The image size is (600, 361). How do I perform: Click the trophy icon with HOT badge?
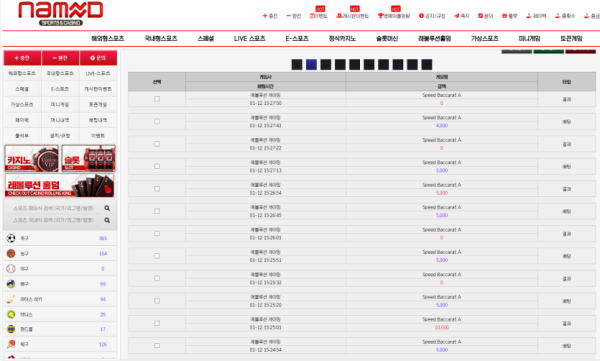[x=380, y=16]
